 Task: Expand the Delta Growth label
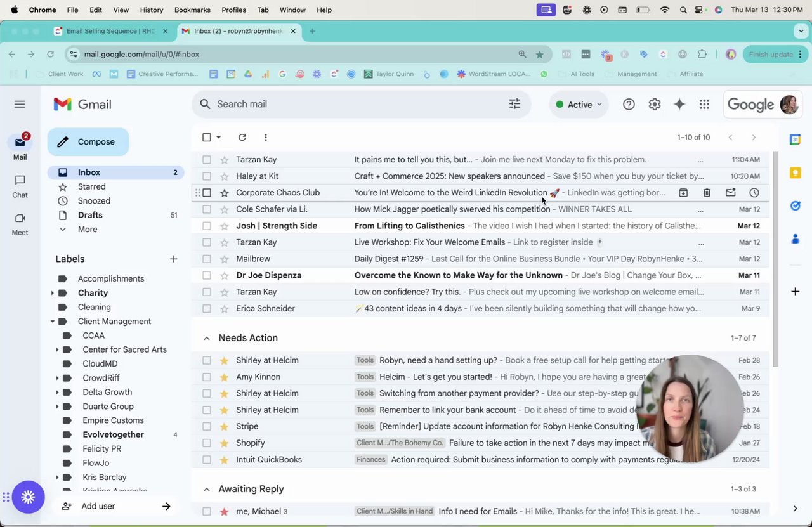point(57,392)
